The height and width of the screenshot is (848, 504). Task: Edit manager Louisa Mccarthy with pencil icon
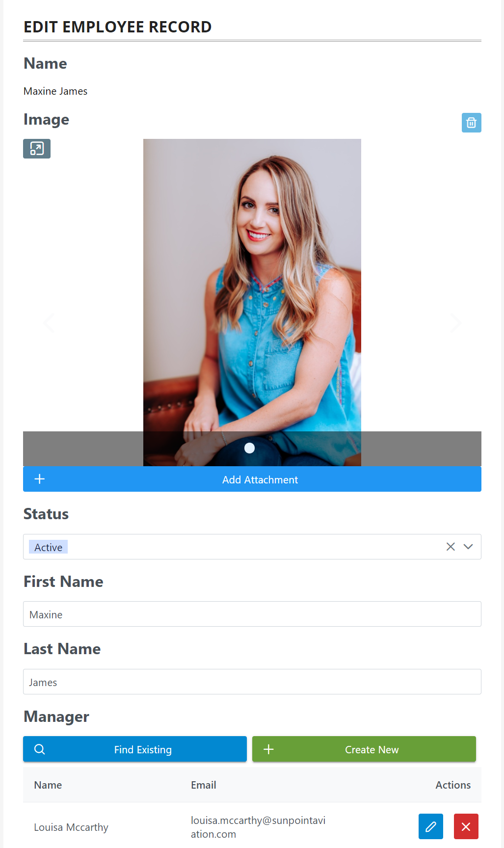coord(431,826)
